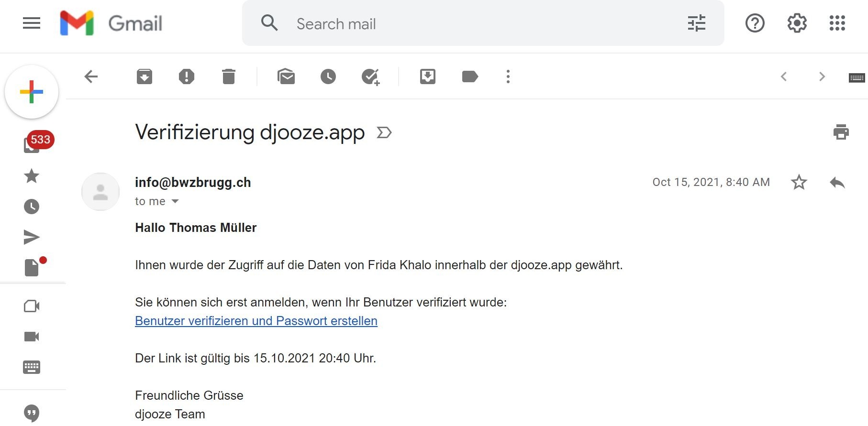Star the message from info@bwzbrugg.ch

[x=799, y=182]
